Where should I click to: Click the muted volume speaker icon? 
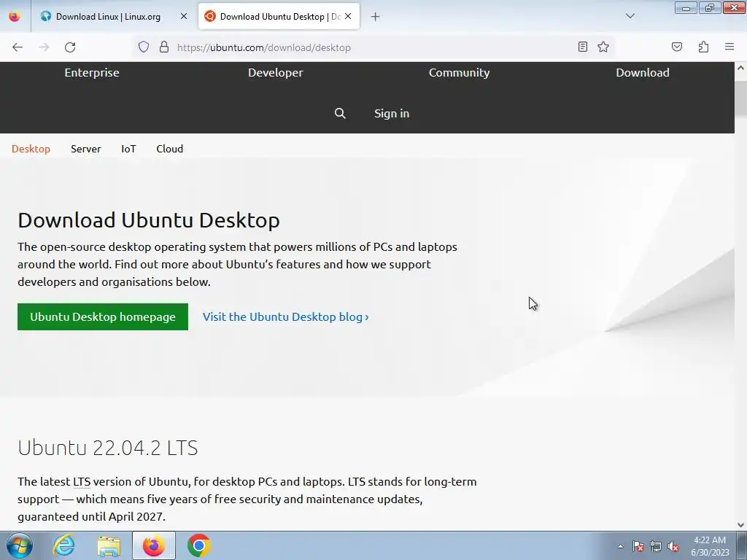pos(673,546)
